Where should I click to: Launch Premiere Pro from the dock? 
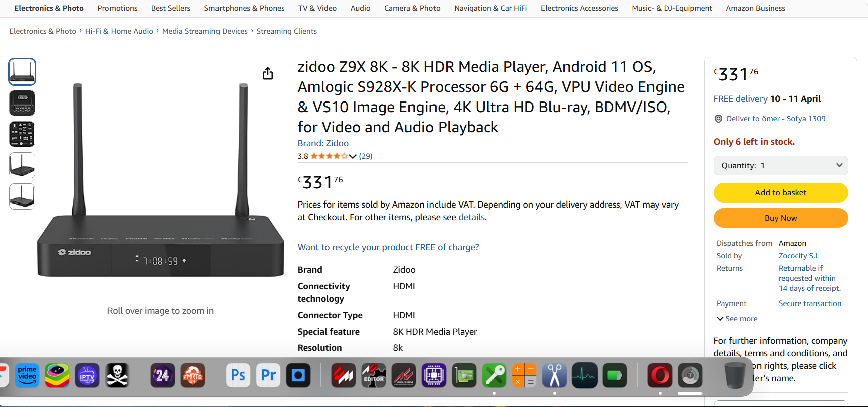click(x=268, y=375)
